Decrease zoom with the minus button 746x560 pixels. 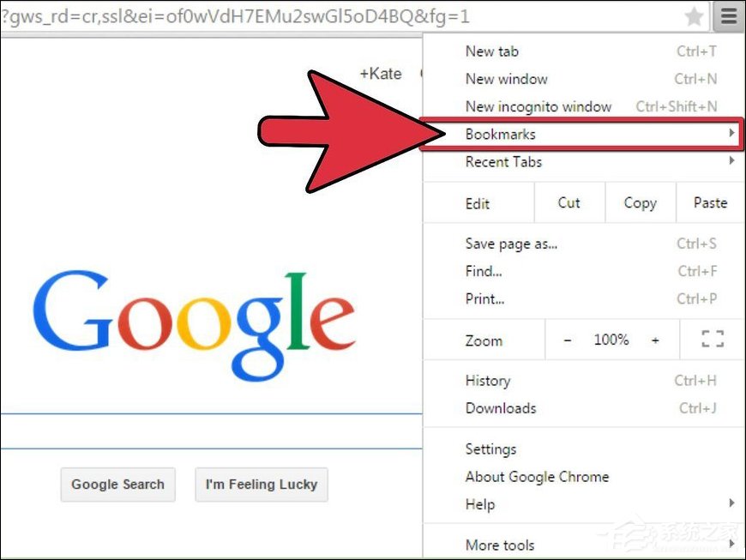pos(567,340)
